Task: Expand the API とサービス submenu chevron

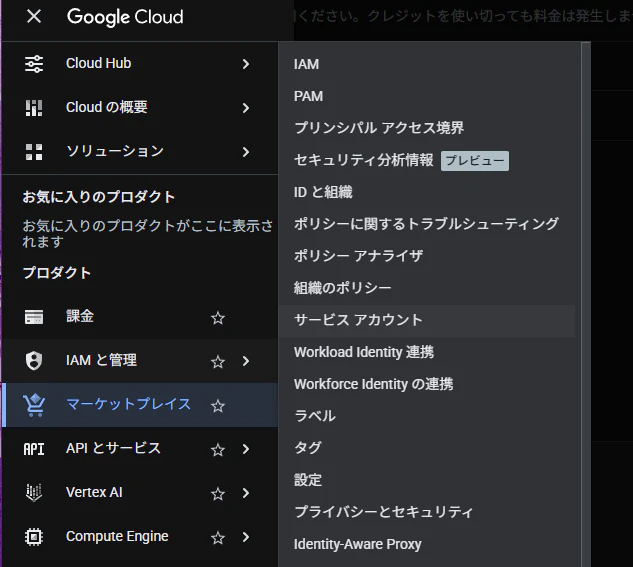Action: (245, 449)
